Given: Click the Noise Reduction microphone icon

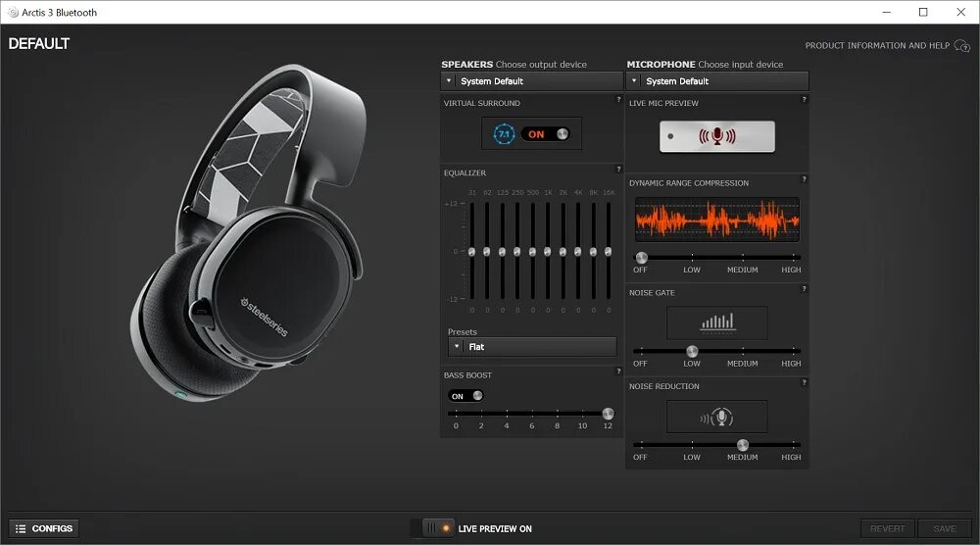Looking at the screenshot, I should tap(717, 417).
